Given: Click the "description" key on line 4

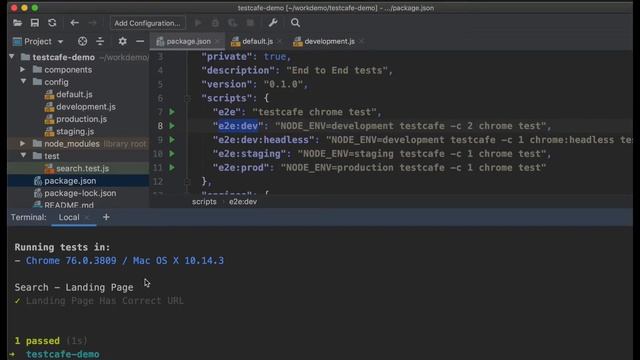Looking at the screenshot, I should tap(238, 70).
